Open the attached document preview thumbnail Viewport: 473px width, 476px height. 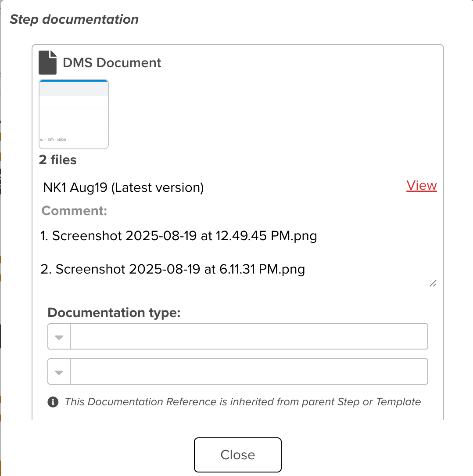[73, 114]
